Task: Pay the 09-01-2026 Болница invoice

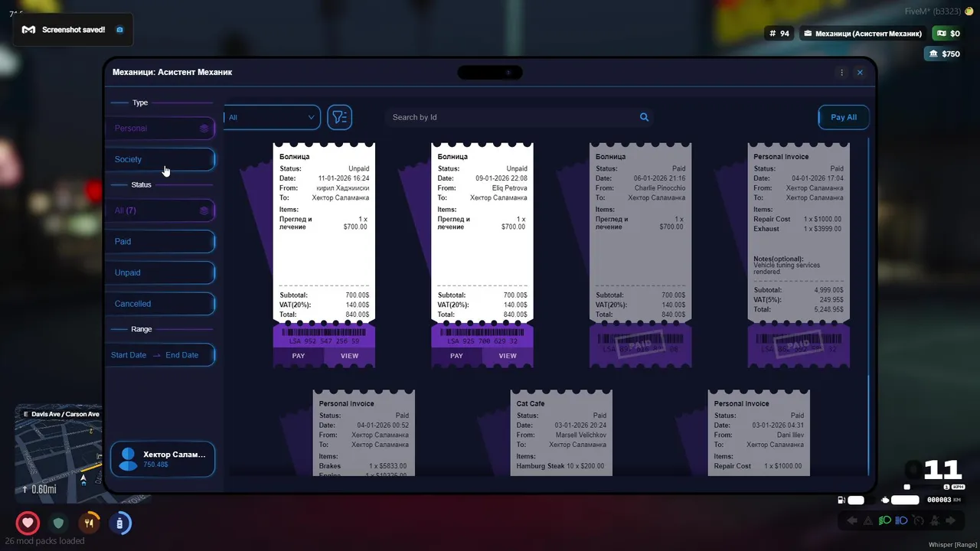Action: (456, 356)
